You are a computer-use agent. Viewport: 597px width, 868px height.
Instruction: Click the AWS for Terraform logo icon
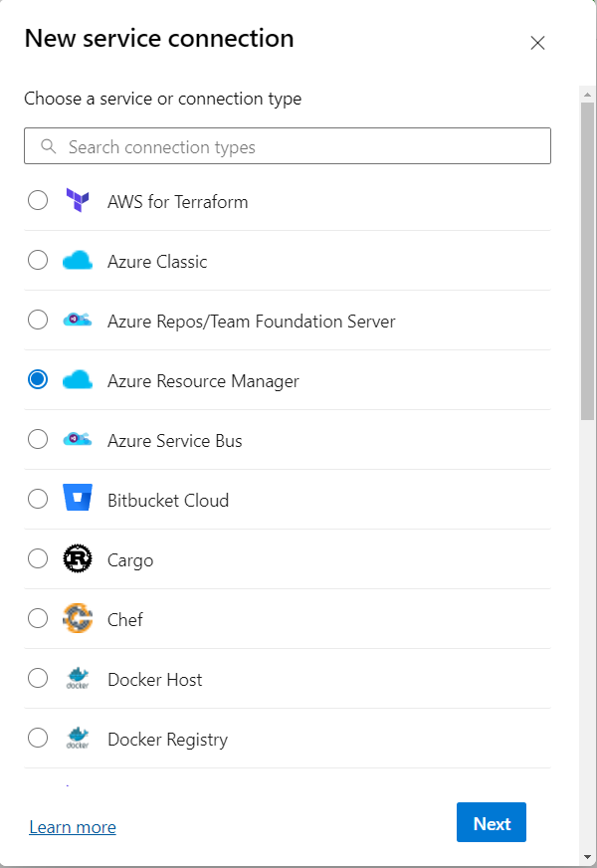coord(78,200)
